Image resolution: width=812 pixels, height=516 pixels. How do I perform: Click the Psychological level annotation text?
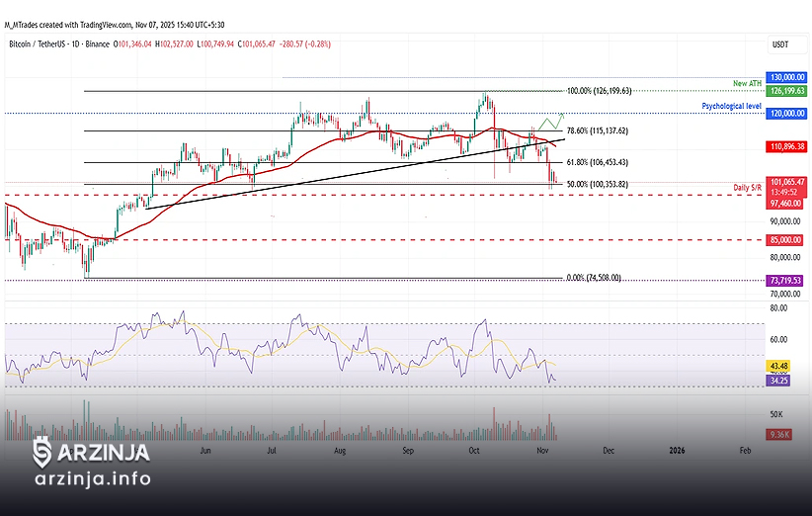tap(732, 105)
